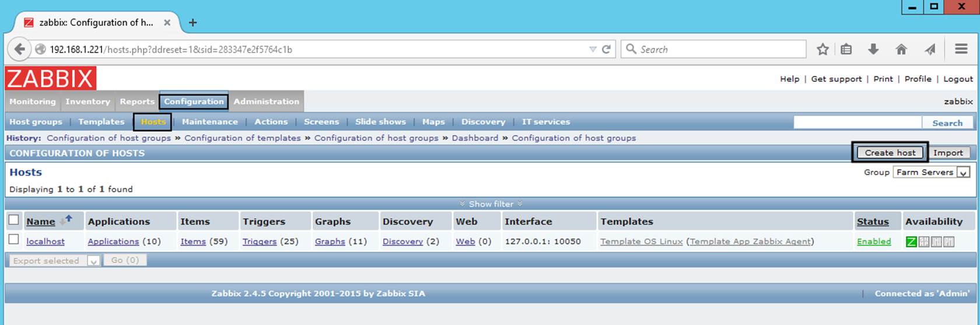The height and width of the screenshot is (325, 980).
Task: Click the Zabbix Search button
Action: (x=947, y=123)
